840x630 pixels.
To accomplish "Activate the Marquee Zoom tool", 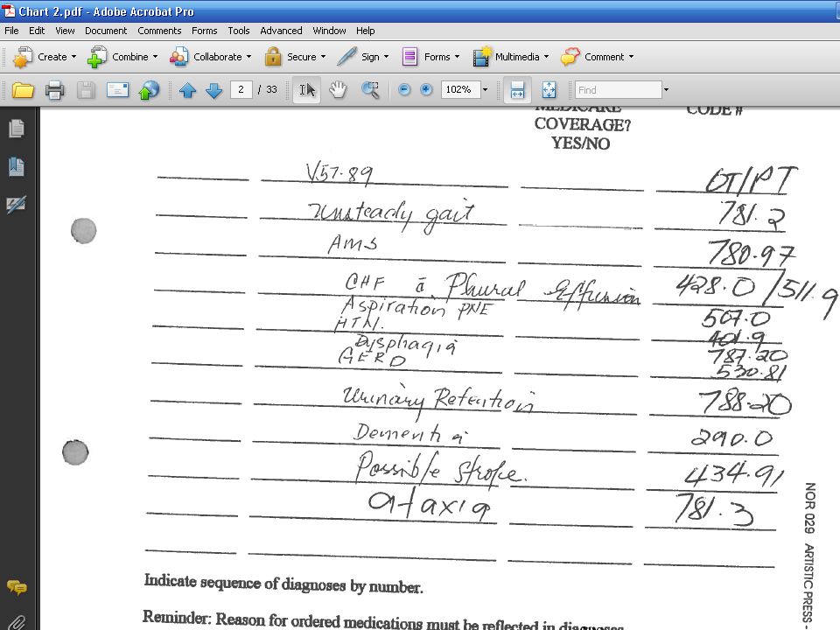I will [x=370, y=90].
